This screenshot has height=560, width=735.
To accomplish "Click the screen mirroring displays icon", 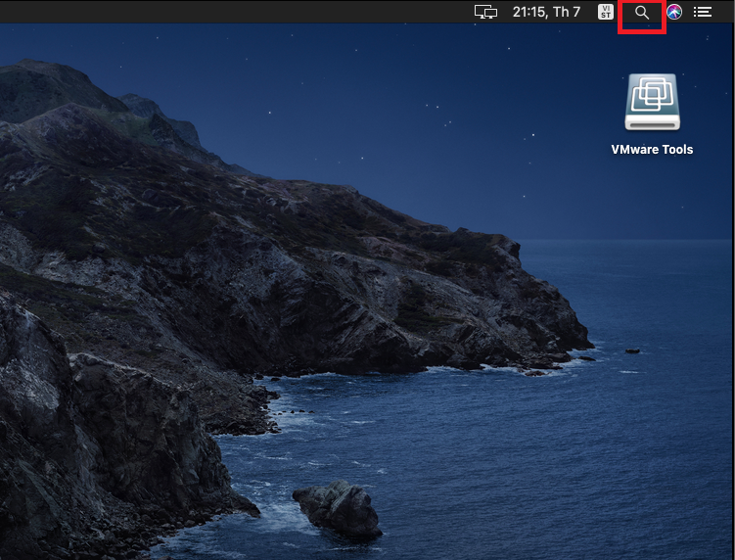I will [x=485, y=12].
